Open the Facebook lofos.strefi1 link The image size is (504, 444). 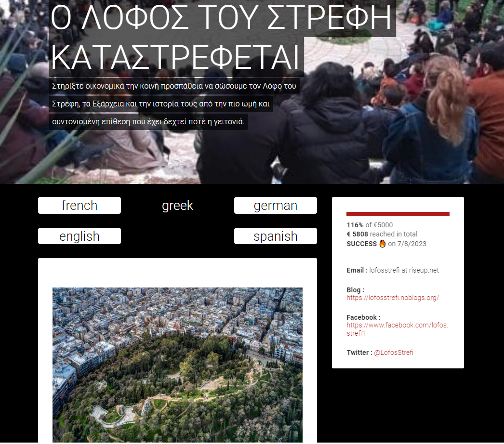398,329
